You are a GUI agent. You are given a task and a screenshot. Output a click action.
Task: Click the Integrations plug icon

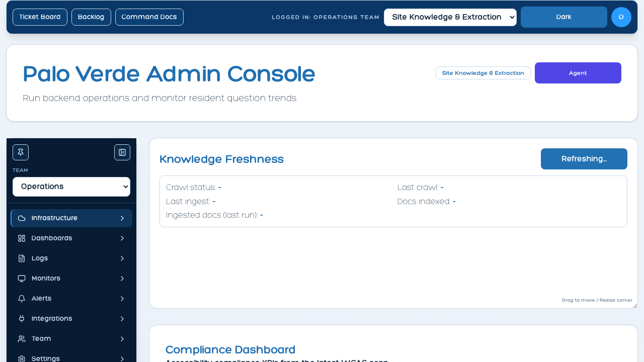tap(22, 319)
